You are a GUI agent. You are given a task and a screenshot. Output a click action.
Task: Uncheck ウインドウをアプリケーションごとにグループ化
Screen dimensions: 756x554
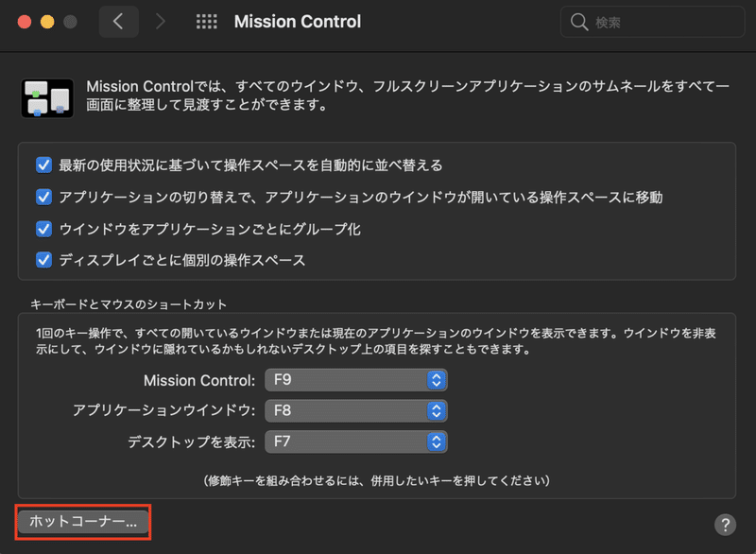[43, 229]
